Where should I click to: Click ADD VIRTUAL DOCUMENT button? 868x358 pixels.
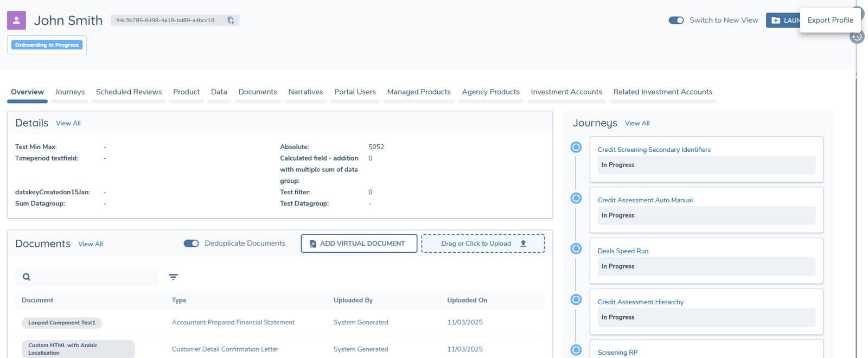(x=359, y=244)
